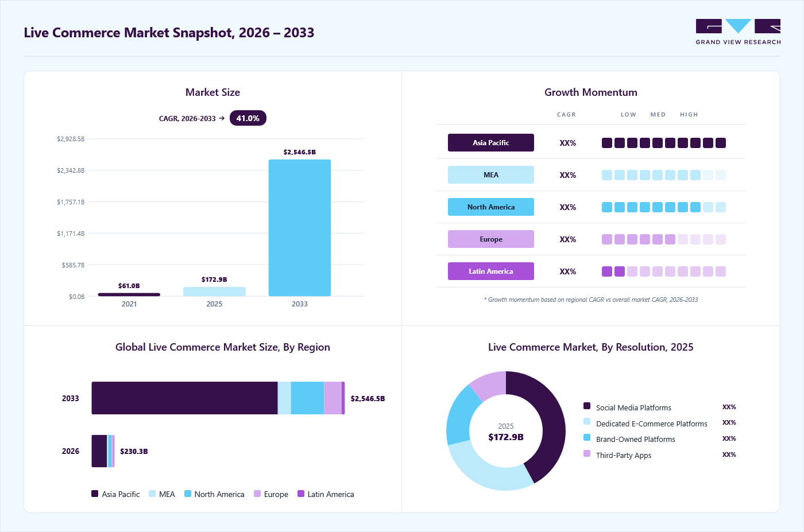This screenshot has height=532, width=804.
Task: Click the Social Media Platforms legend swatch
Action: (x=587, y=406)
